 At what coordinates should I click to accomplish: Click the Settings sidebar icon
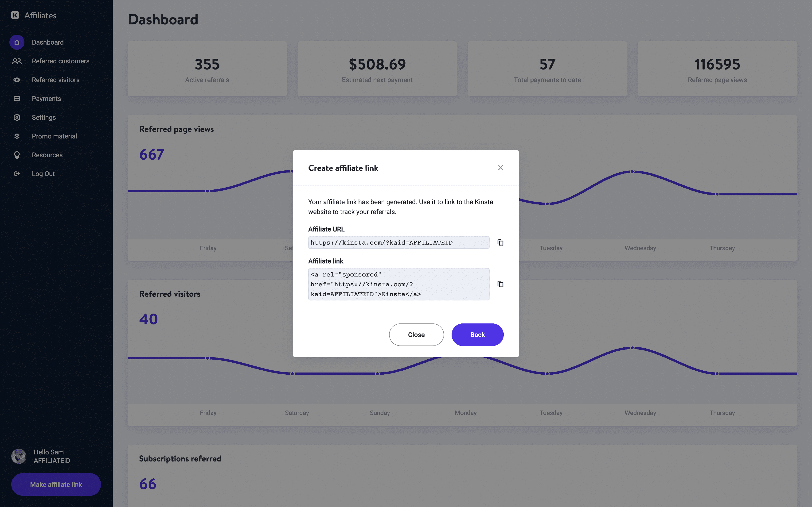[x=16, y=117]
